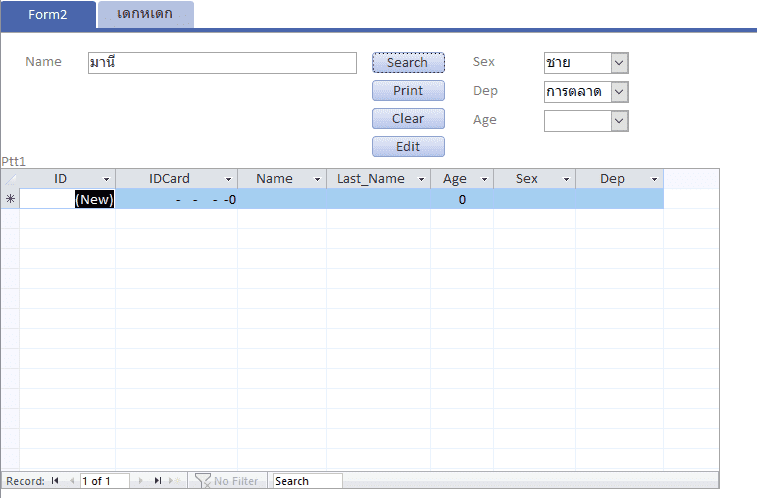Click the Last_Name cell in new row
Screen dimensions: 757x498
[x=378, y=199]
